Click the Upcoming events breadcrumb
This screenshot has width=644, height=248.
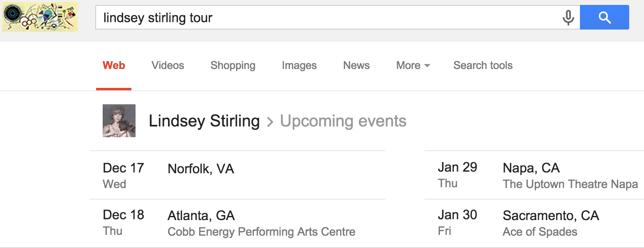point(343,121)
